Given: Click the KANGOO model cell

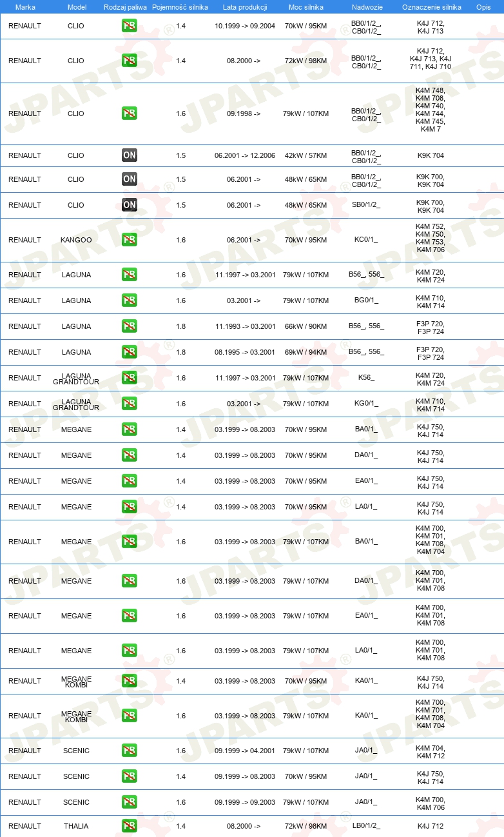Looking at the screenshot, I should point(76,240).
